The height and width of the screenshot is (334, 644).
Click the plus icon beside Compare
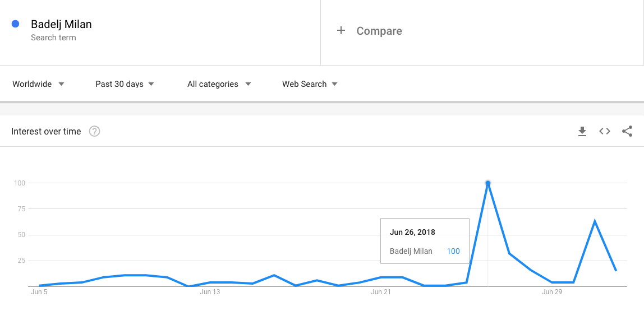(x=341, y=30)
